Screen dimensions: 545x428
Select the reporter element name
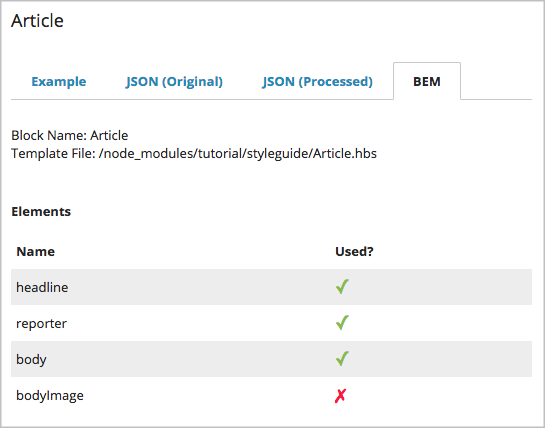(x=41, y=323)
